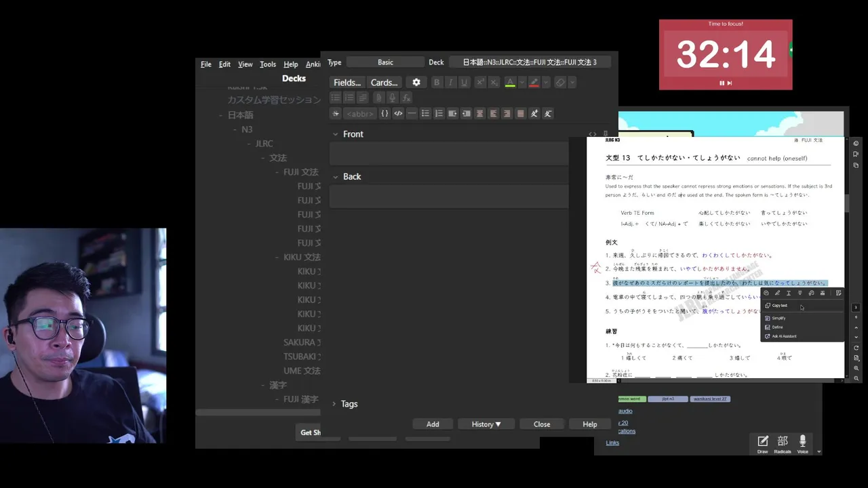Viewport: 868px width, 488px height.
Task: Click the Links hyperlink
Action: pyautogui.click(x=612, y=443)
